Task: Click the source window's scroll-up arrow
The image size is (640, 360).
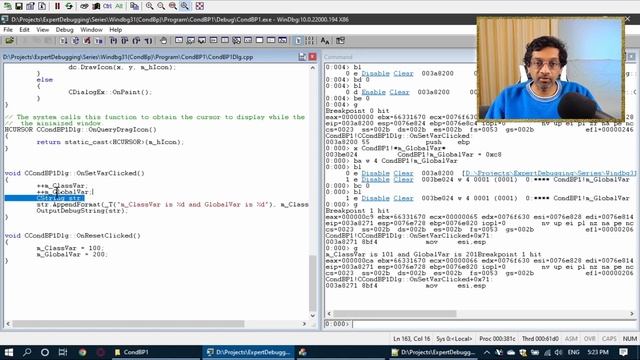Action: tap(313, 67)
